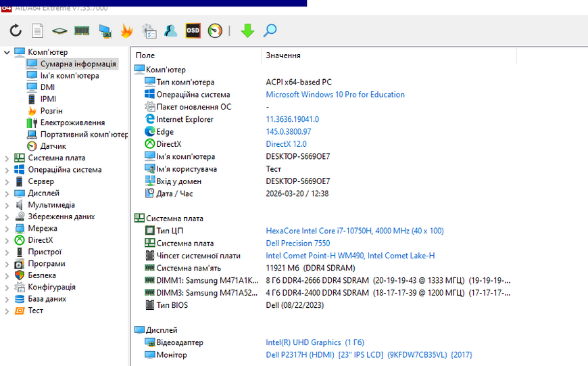This screenshot has height=366, width=588.
Task: Open the Intel(R) UHD Graphics link
Action: (315, 342)
